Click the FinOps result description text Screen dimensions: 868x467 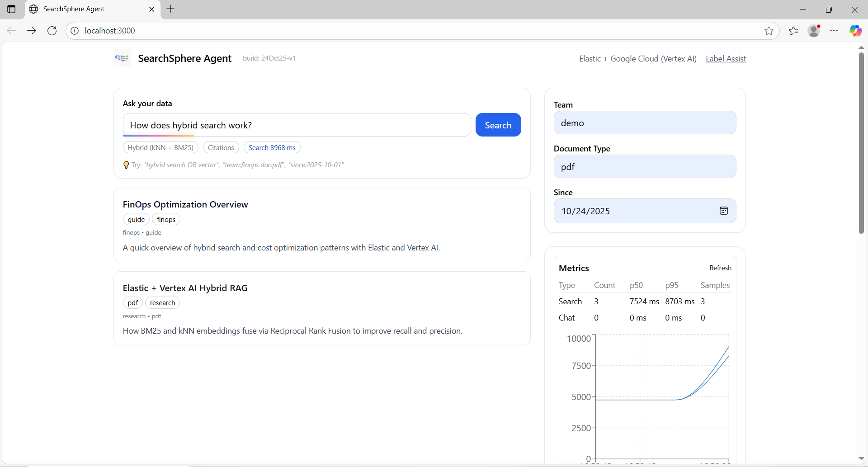click(281, 248)
